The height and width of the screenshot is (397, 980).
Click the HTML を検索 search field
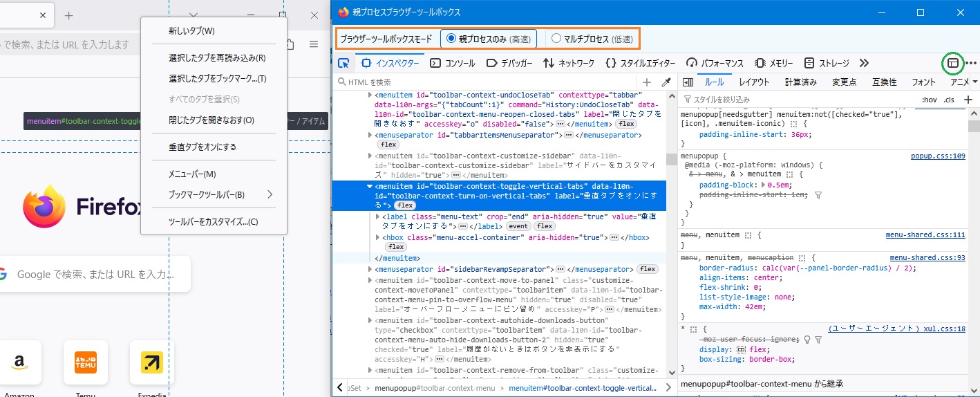(x=484, y=82)
